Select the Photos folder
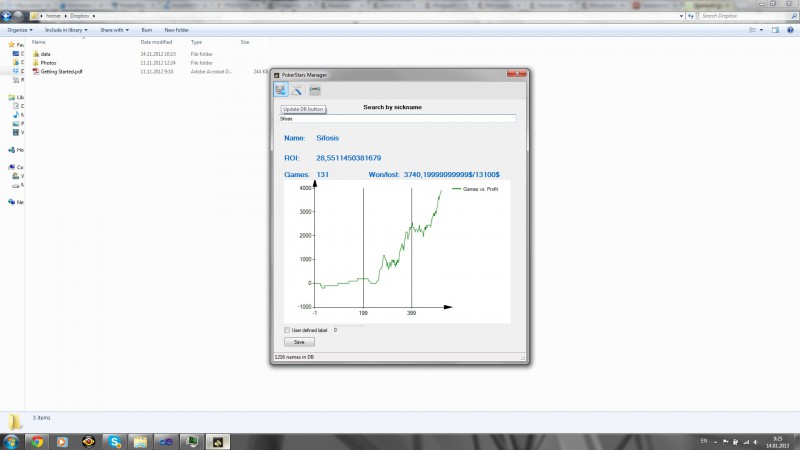Screen dimensions: 800x450 point(48,63)
